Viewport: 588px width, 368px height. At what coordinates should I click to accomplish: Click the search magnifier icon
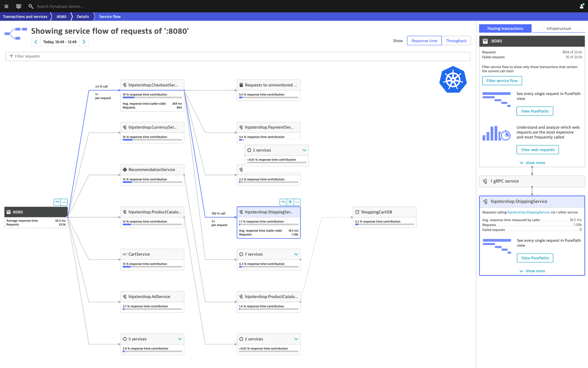point(31,6)
